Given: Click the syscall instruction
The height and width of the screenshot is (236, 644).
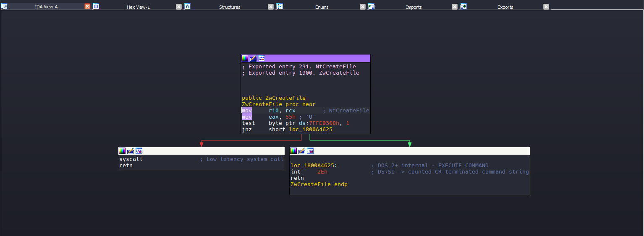Looking at the screenshot, I should tap(131, 159).
